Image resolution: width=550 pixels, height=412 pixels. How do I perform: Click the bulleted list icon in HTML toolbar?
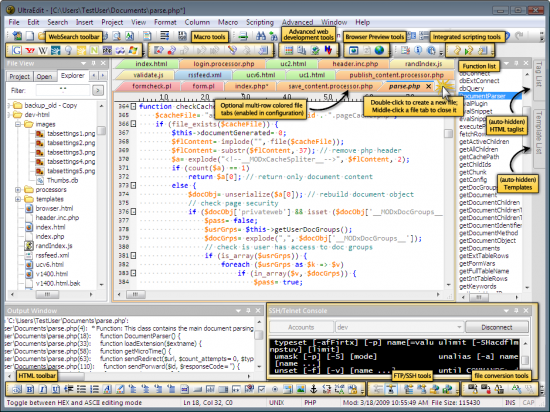pos(81,389)
